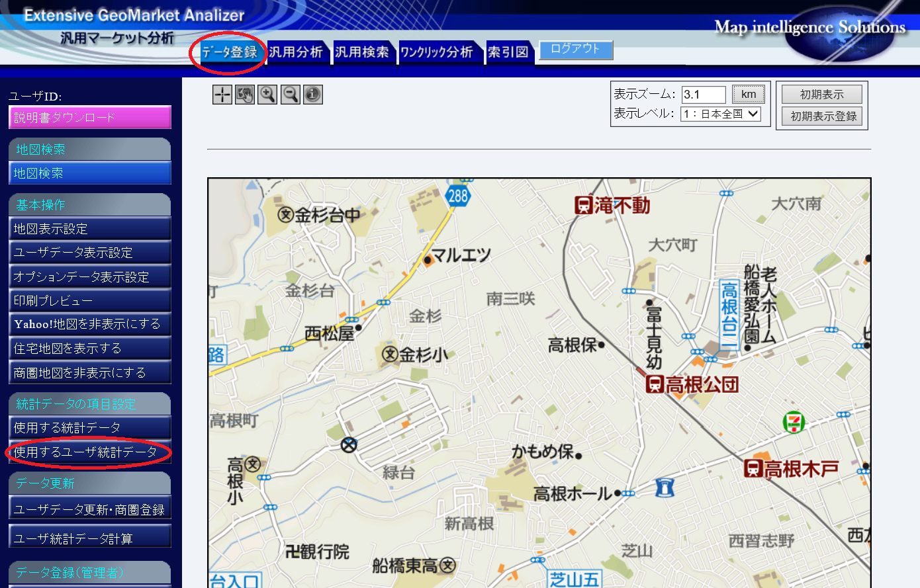The width and height of the screenshot is (920, 588).
Task: Toggle Yahoo!地図を非表示にする
Action: click(90, 324)
